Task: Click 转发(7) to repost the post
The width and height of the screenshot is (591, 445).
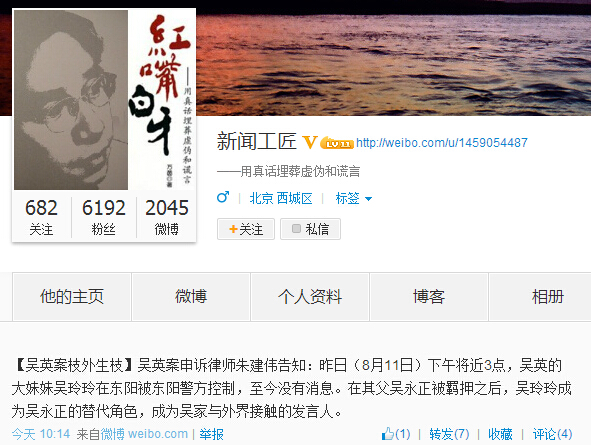Action: pyautogui.click(x=449, y=434)
